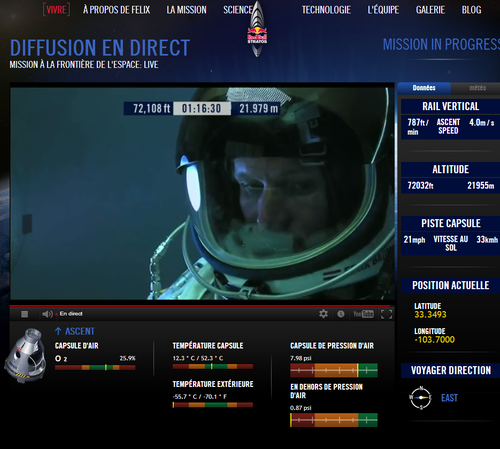The width and height of the screenshot is (500, 449).
Task: Click the DIFFUSION EN DIRECT heading
Action: [100, 48]
